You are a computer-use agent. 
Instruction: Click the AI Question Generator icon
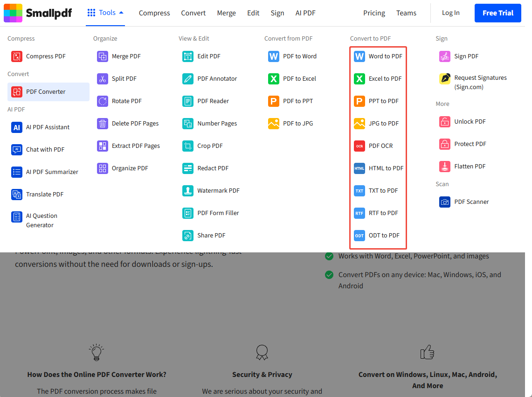tap(17, 216)
